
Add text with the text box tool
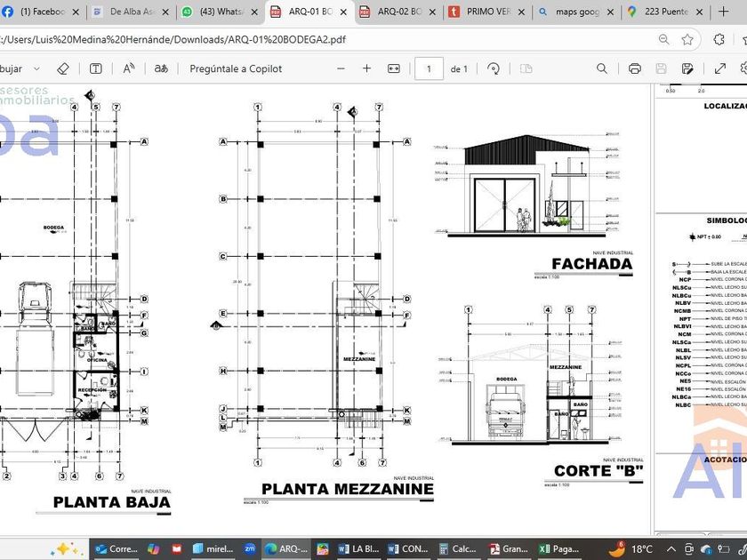click(96, 68)
